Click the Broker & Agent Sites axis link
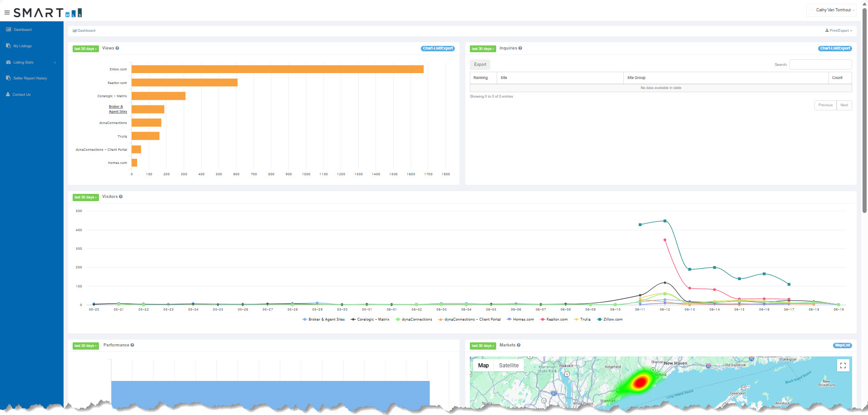 click(118, 109)
